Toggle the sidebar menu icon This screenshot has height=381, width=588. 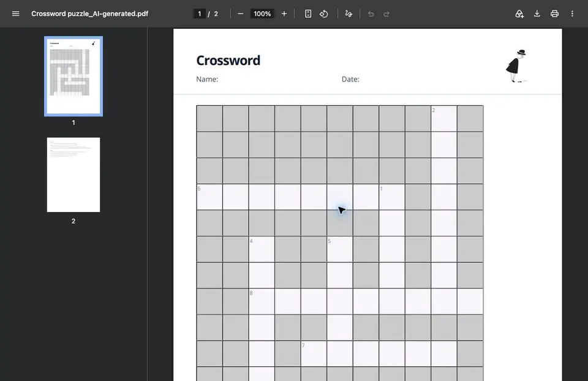pyautogui.click(x=15, y=14)
